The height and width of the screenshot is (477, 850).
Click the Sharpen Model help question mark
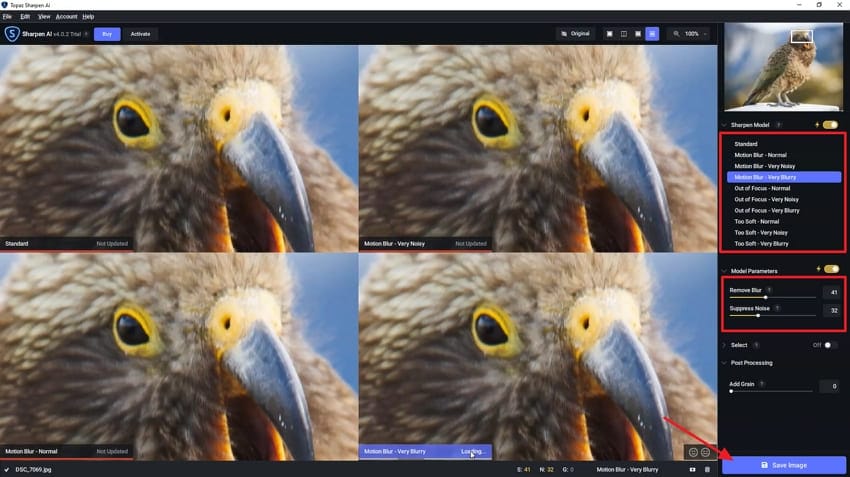point(778,125)
